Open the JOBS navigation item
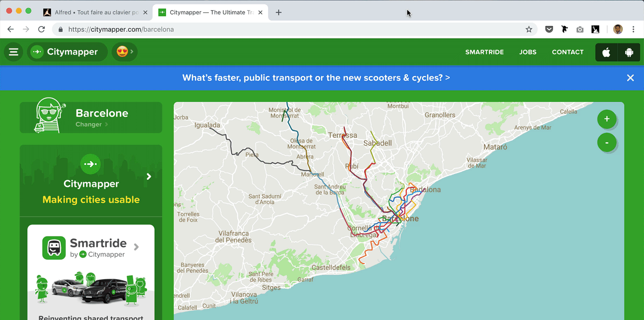644x320 pixels. 528,52
